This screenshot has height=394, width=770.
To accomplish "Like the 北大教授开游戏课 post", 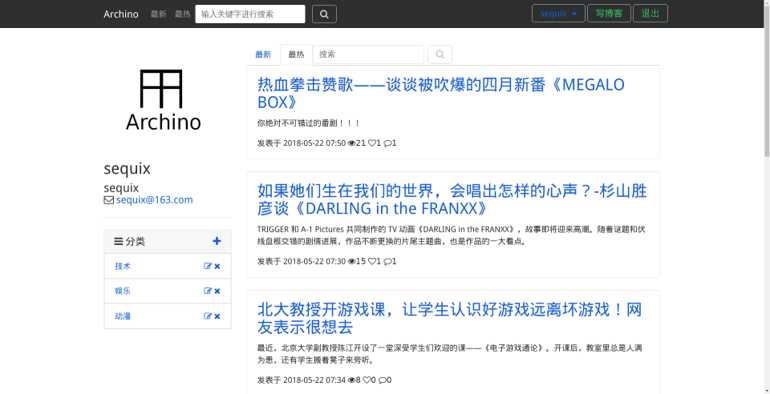I will (366, 380).
